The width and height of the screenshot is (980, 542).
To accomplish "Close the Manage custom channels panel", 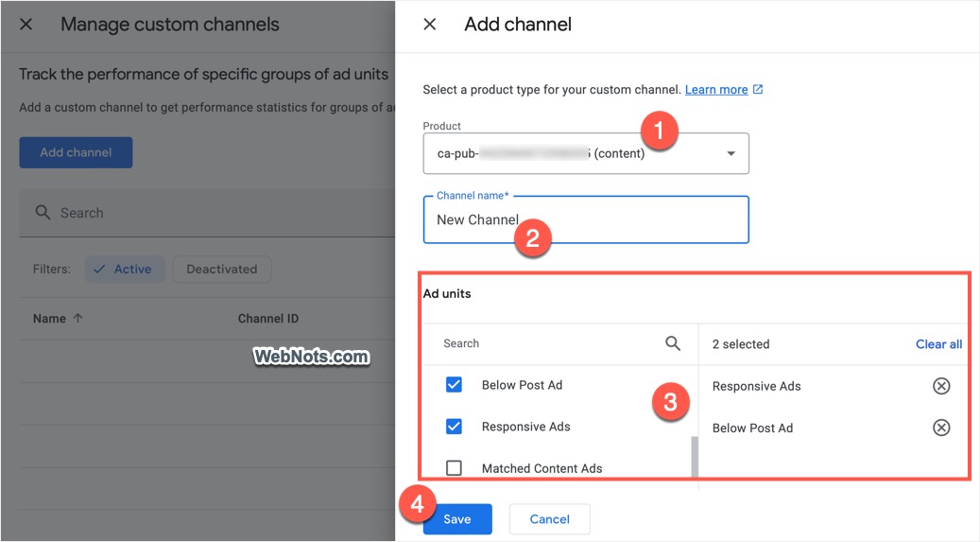I will (26, 25).
